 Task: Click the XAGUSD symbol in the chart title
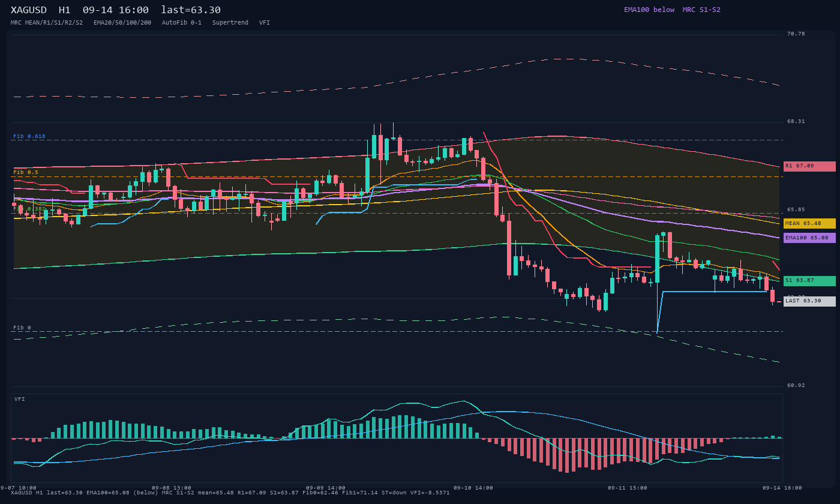(x=29, y=10)
